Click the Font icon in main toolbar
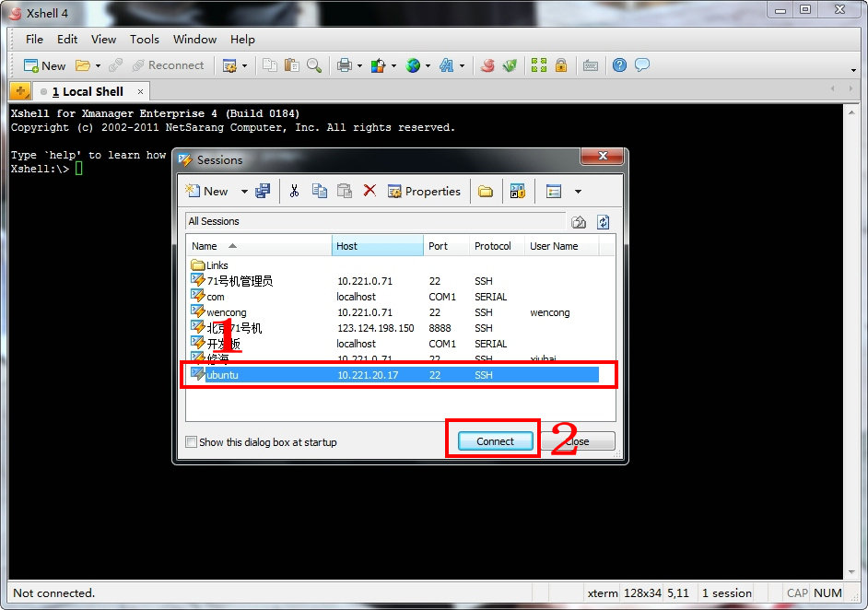 (446, 65)
